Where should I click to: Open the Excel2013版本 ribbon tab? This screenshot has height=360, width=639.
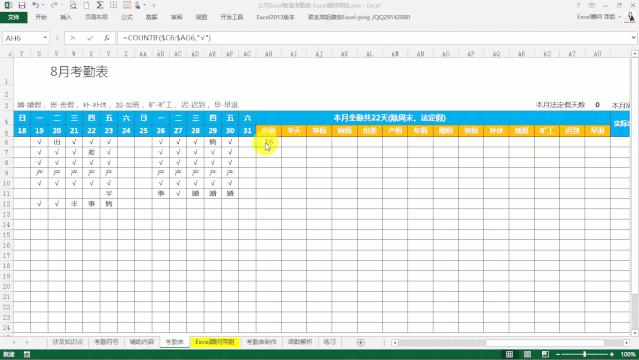[275, 17]
